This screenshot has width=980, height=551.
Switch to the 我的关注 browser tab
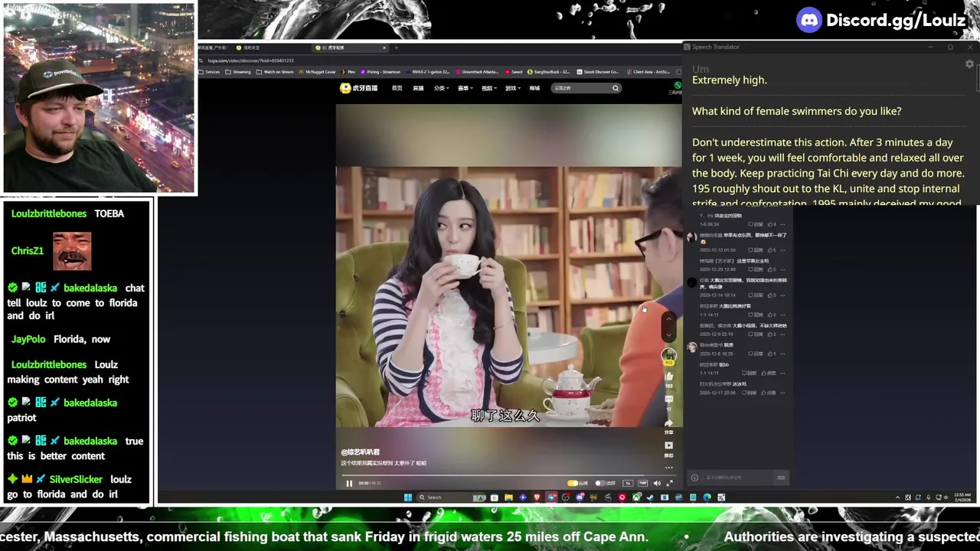click(x=249, y=47)
